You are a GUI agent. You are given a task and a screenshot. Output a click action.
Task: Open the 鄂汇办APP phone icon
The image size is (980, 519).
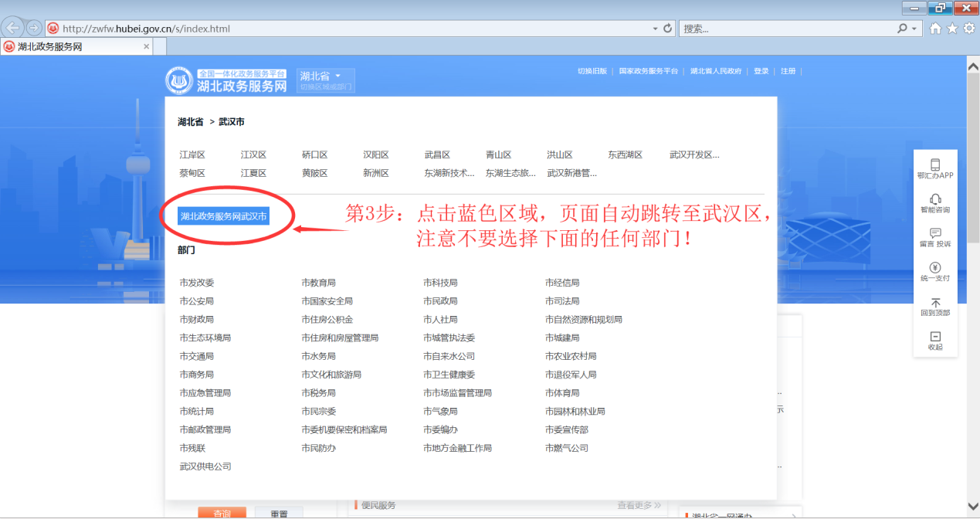[935, 165]
